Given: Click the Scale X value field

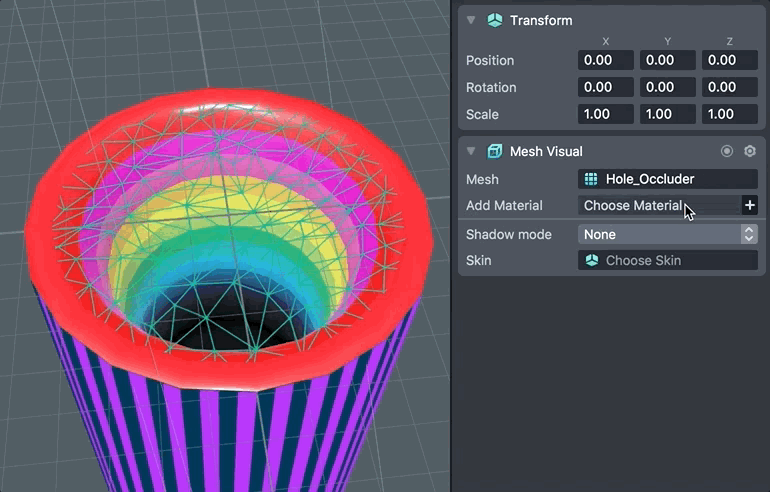Looking at the screenshot, I should [x=606, y=114].
